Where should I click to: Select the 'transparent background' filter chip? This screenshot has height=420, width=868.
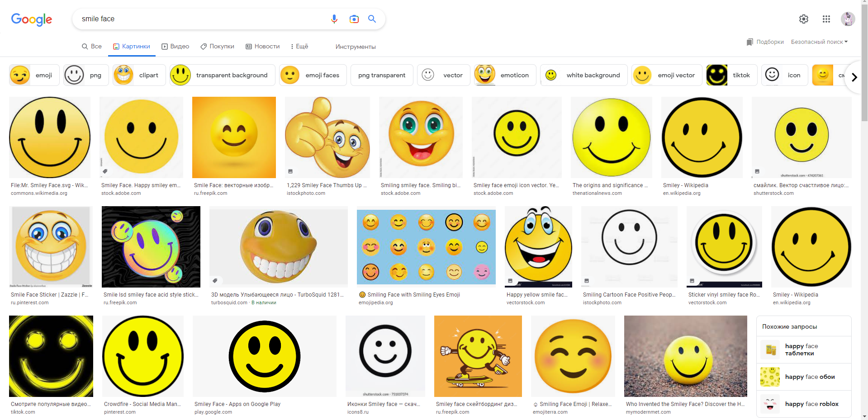pos(223,75)
